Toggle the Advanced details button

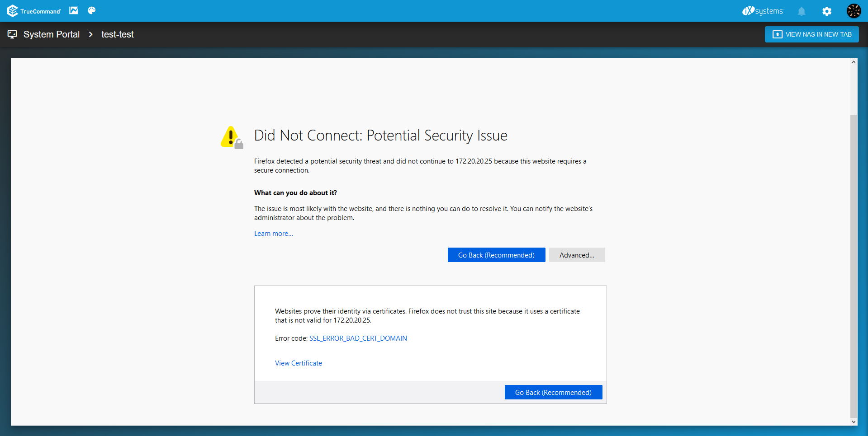[577, 255]
